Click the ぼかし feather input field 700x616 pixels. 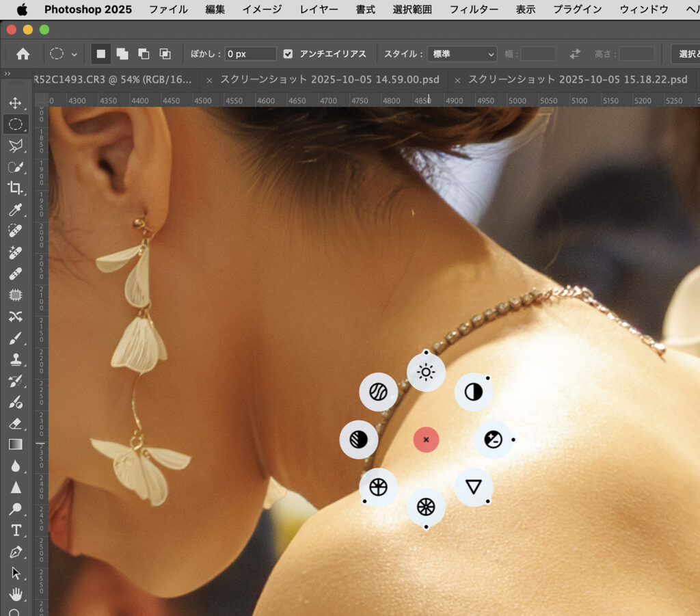(250, 54)
